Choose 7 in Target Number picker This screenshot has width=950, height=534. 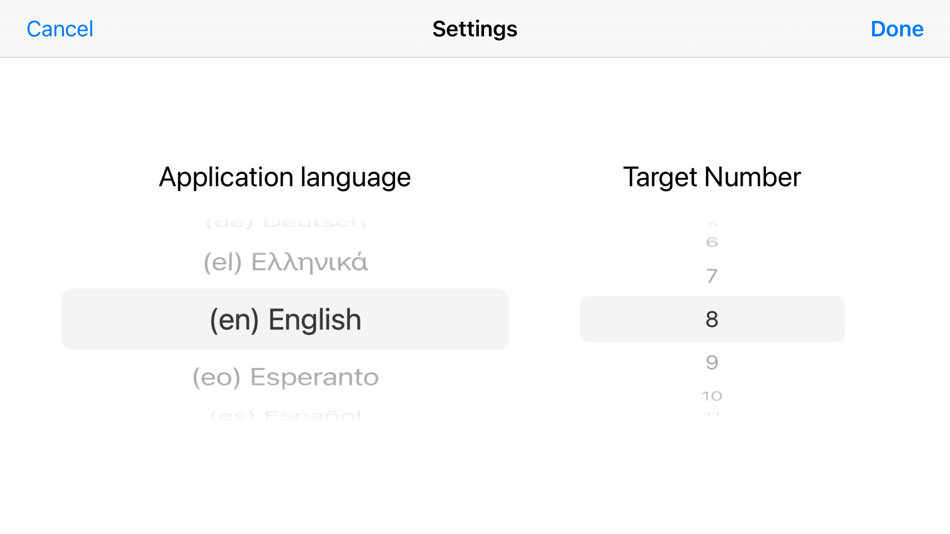coord(711,276)
